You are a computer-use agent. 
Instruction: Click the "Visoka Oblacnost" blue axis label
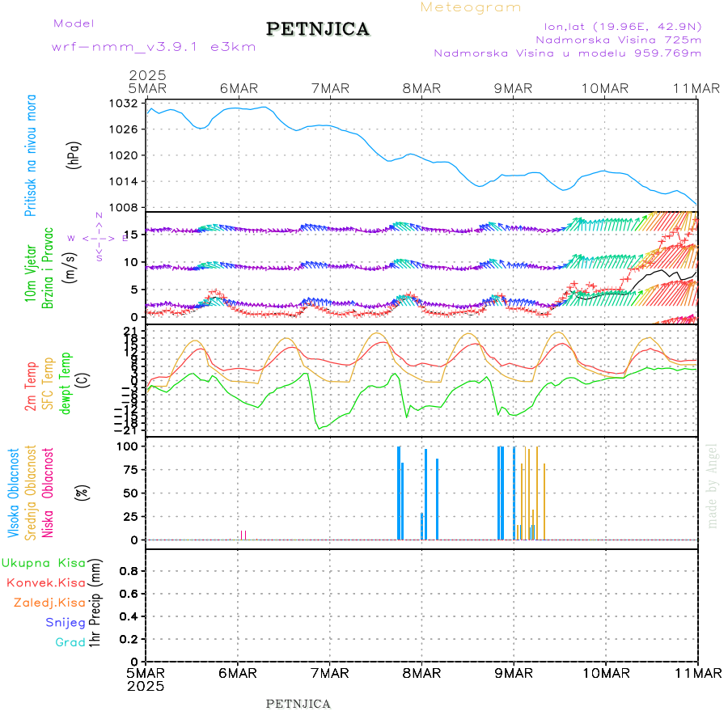click(14, 492)
